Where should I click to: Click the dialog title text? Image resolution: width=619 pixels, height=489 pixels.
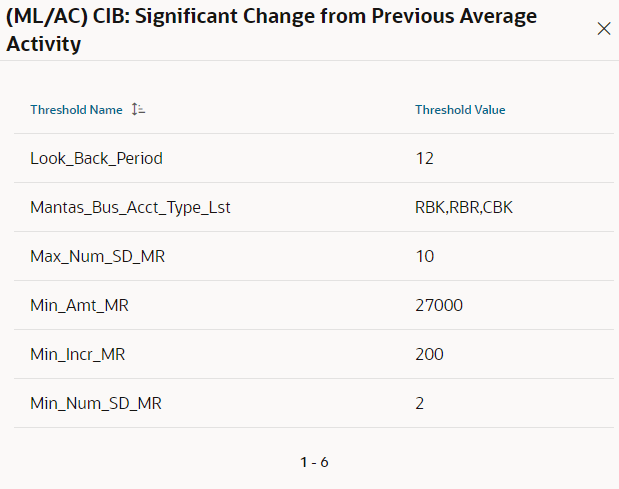tap(272, 30)
